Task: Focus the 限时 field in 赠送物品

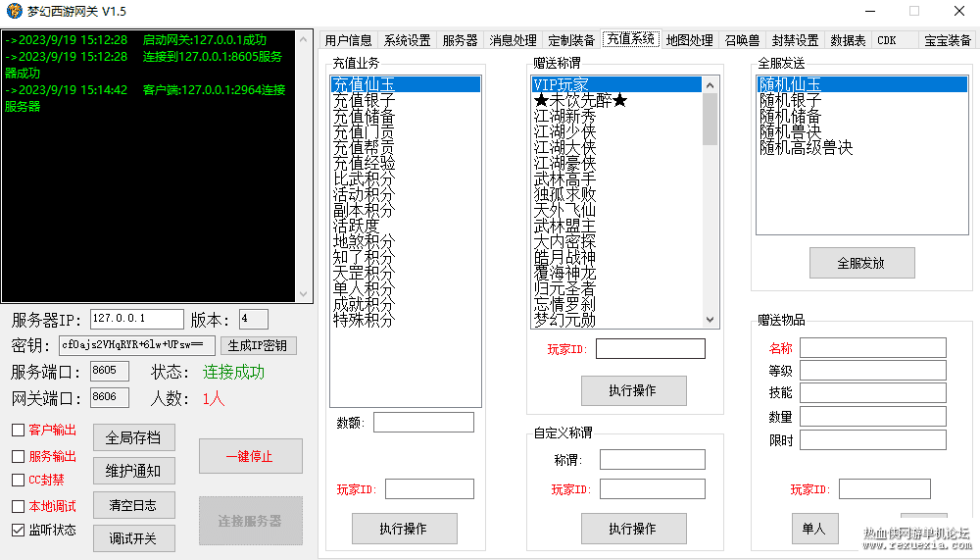Action: point(873,440)
